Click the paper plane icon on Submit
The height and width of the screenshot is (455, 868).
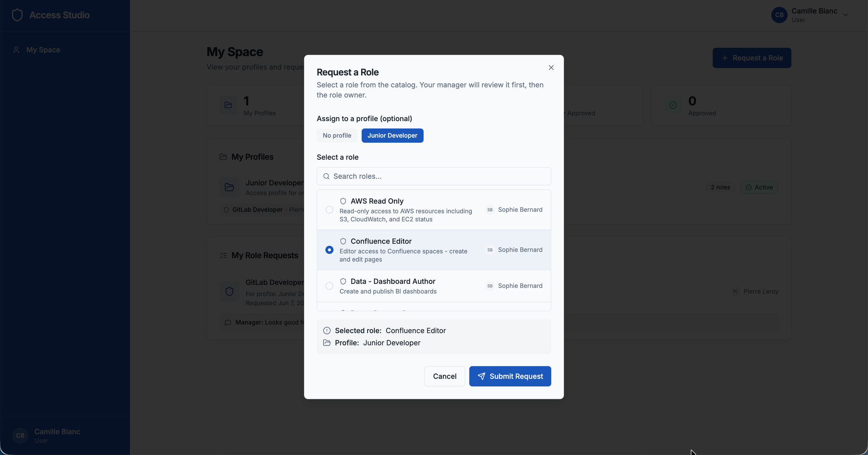click(481, 376)
